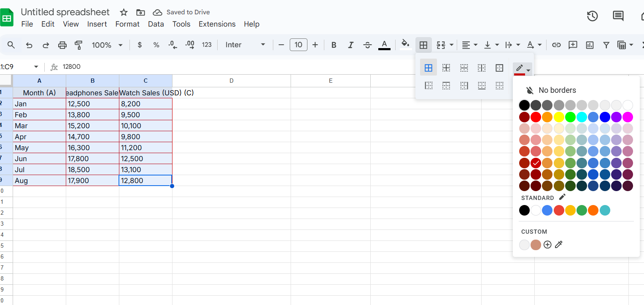Open version history clock icon
The width and height of the screenshot is (644, 305).
pyautogui.click(x=592, y=16)
